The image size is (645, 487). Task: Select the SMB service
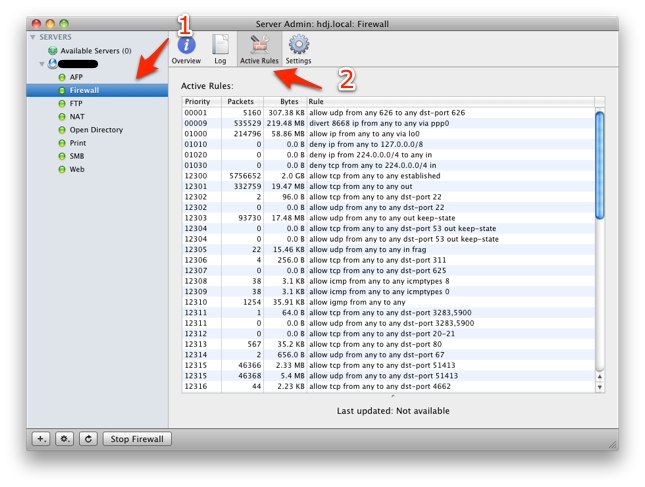click(x=77, y=156)
